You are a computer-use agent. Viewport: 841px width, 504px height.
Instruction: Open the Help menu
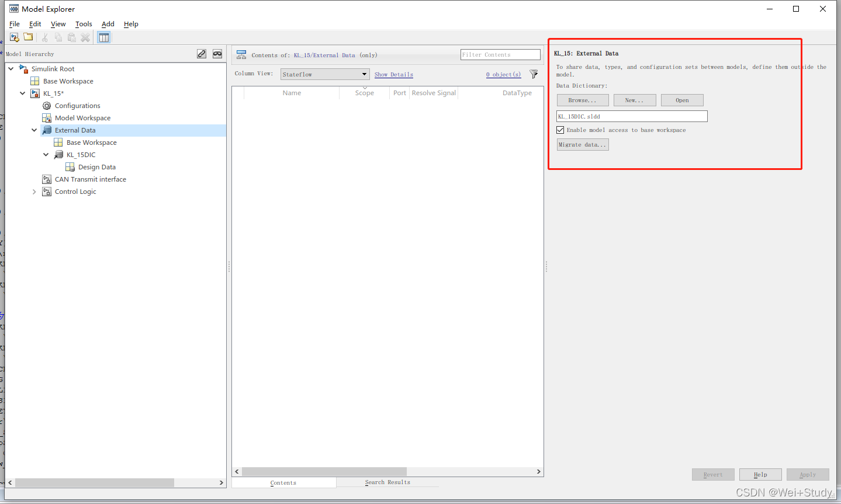tap(131, 24)
